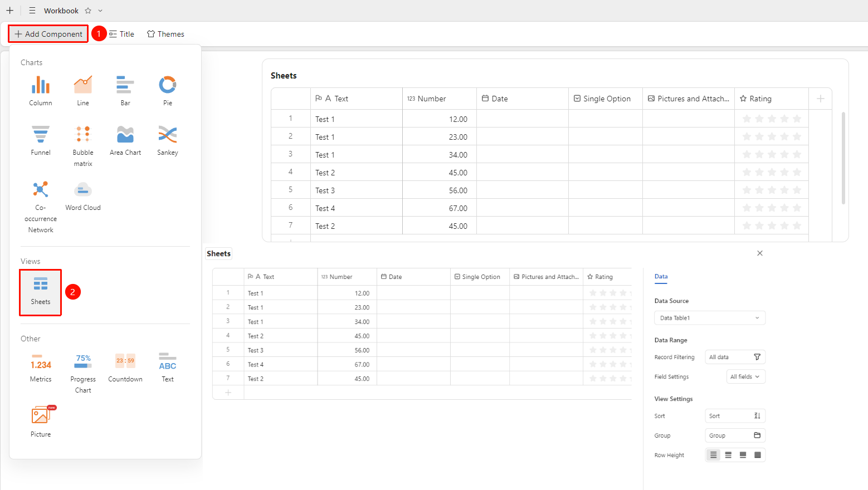This screenshot has width=868, height=490.
Task: Add an Area Chart component
Action: click(125, 140)
